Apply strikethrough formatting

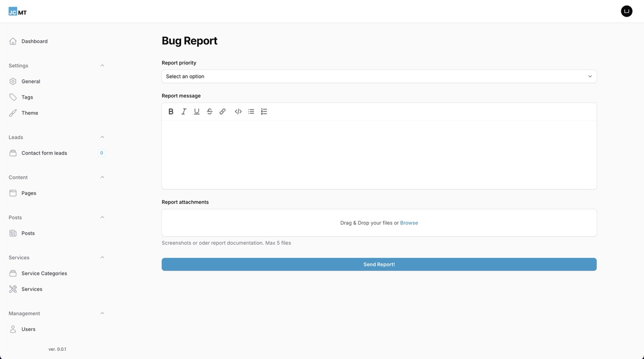coord(209,111)
